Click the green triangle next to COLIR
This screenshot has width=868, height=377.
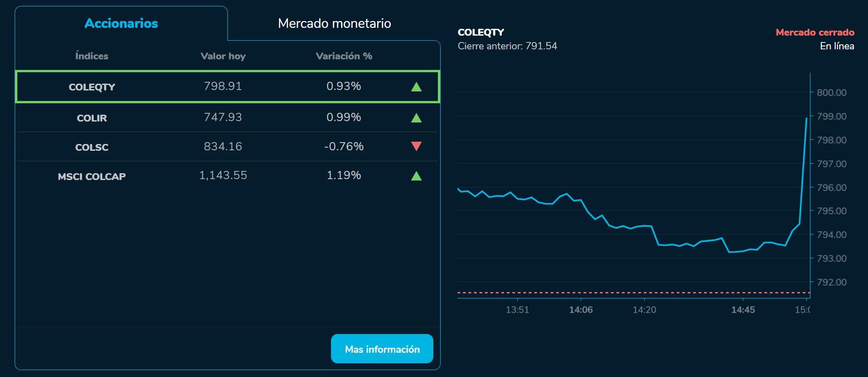click(x=416, y=117)
